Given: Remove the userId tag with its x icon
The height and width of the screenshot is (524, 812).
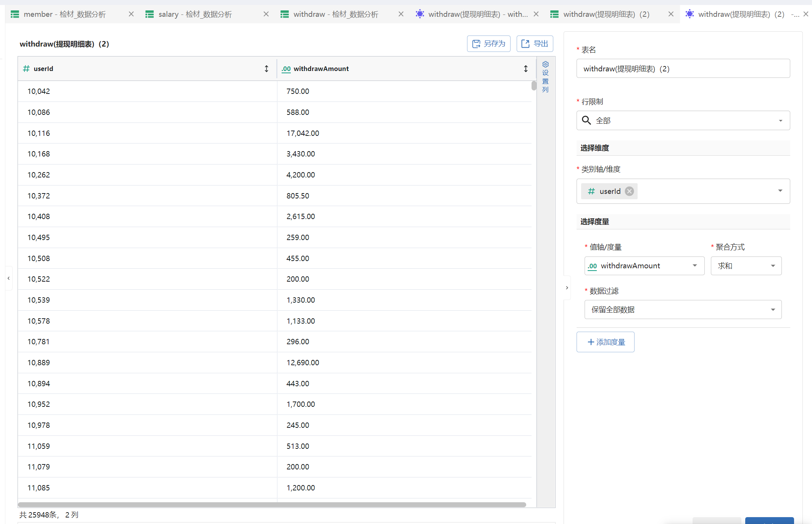Looking at the screenshot, I should pyautogui.click(x=630, y=191).
